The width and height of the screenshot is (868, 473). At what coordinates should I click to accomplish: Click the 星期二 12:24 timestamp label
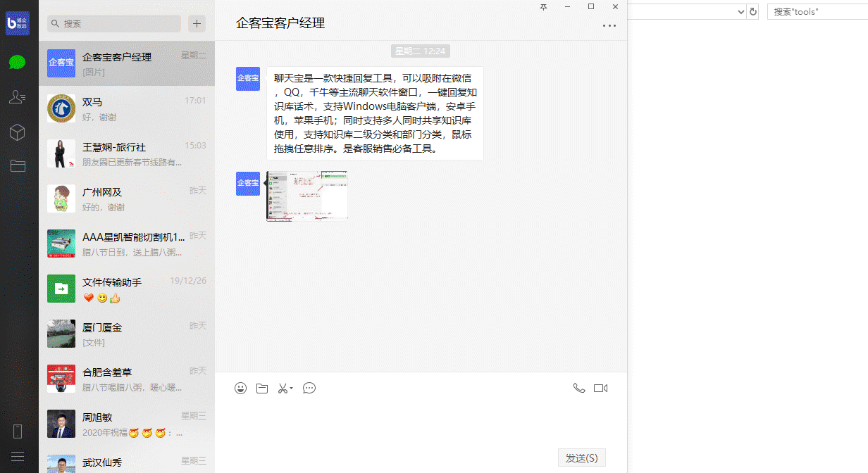pyautogui.click(x=421, y=51)
